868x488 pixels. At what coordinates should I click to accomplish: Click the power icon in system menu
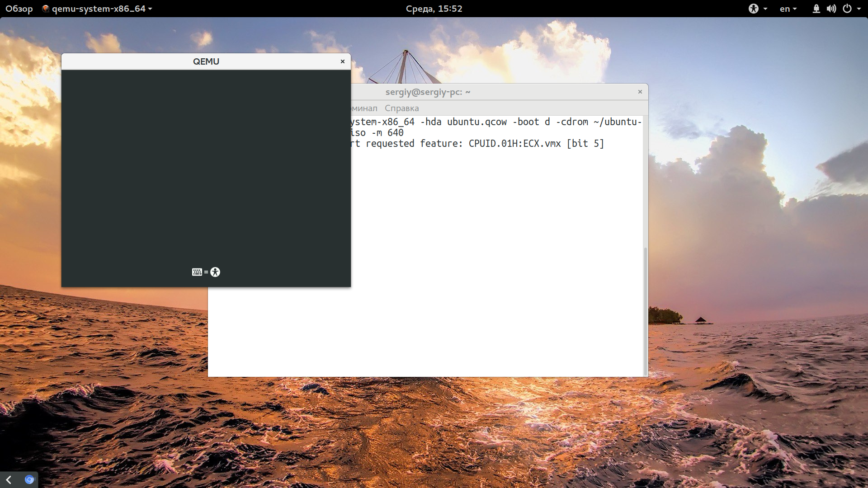click(847, 9)
